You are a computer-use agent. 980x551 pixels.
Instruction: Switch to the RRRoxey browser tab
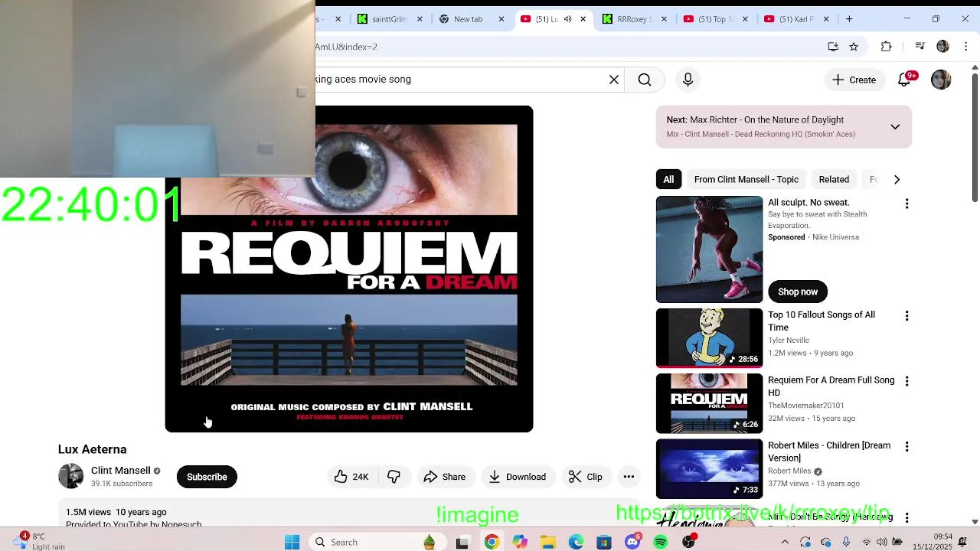tap(634, 19)
